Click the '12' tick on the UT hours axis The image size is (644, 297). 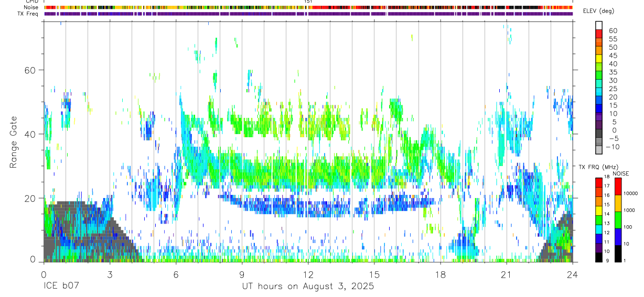point(308,274)
